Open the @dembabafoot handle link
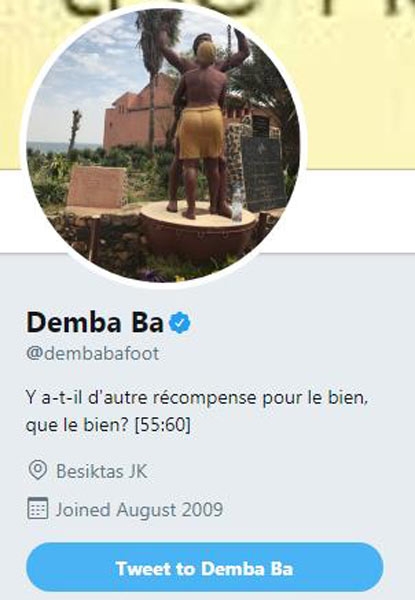 (93, 353)
